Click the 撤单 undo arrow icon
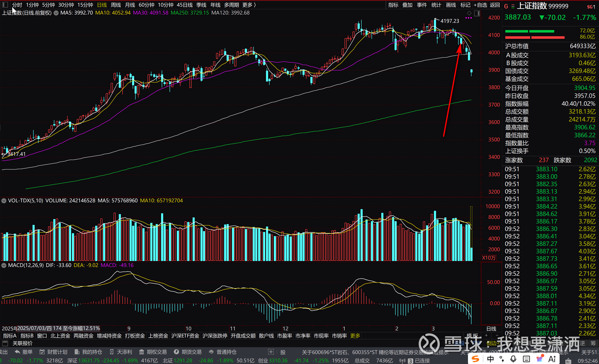This screenshot has height=364, width=599. coord(17,352)
